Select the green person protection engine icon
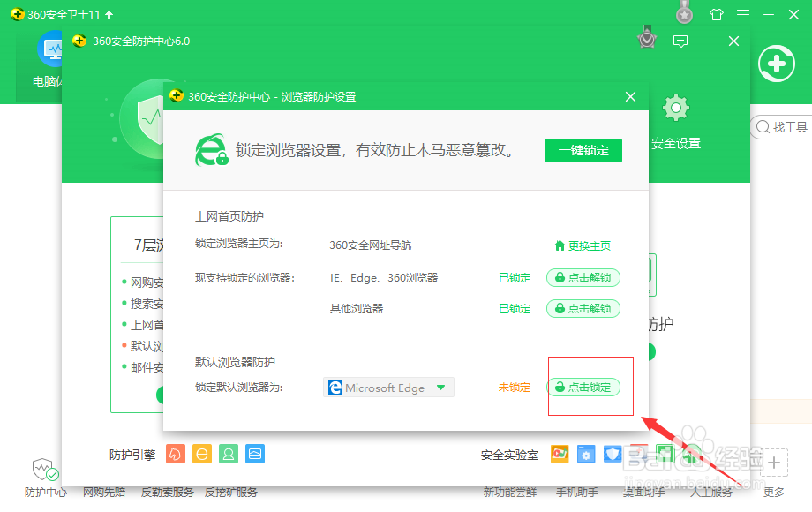The width and height of the screenshot is (812, 512). tap(229, 454)
